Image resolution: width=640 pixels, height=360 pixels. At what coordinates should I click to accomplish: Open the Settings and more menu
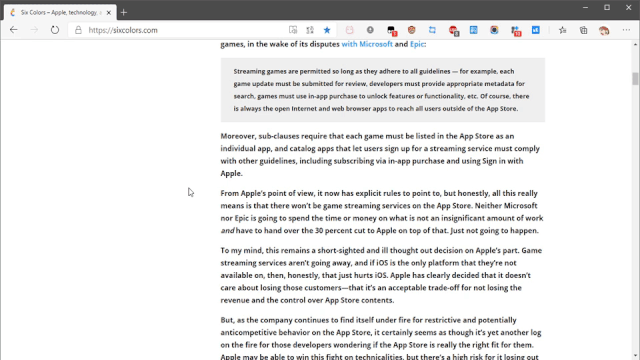pos(626,30)
